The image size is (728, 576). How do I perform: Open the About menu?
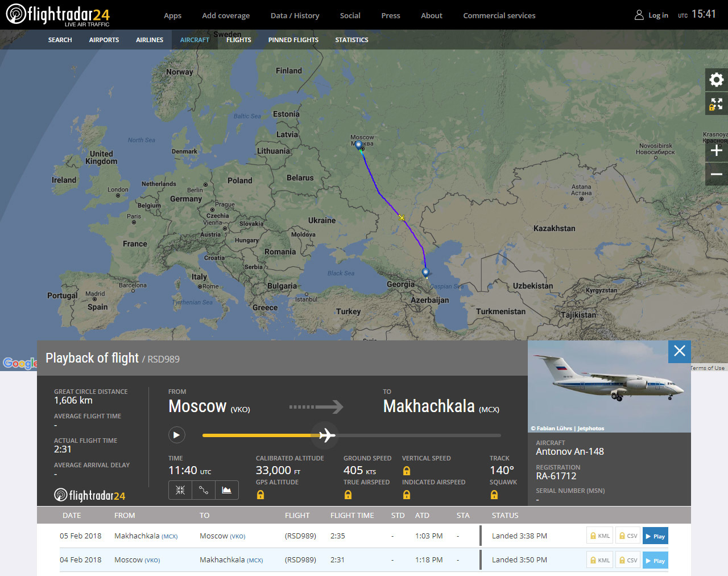click(432, 15)
